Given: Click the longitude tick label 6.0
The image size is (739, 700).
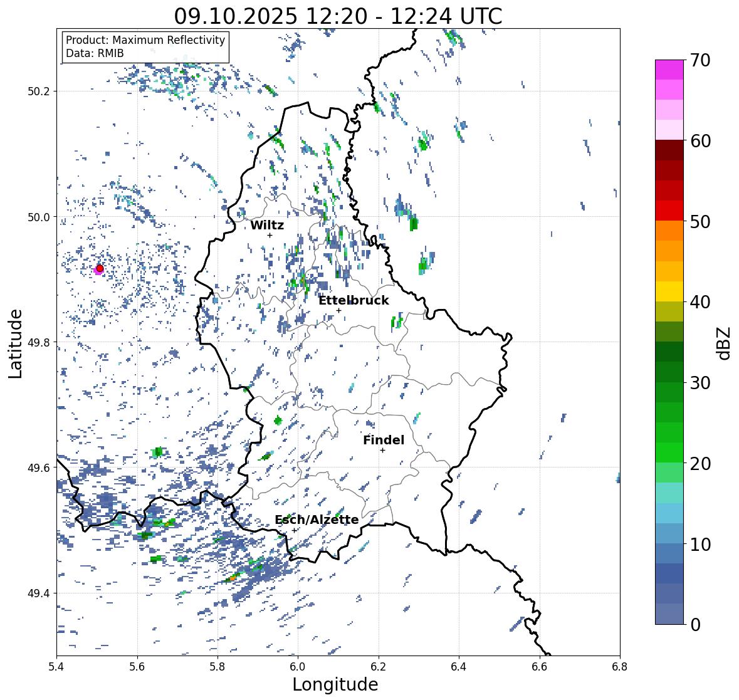Looking at the screenshot, I should (298, 667).
